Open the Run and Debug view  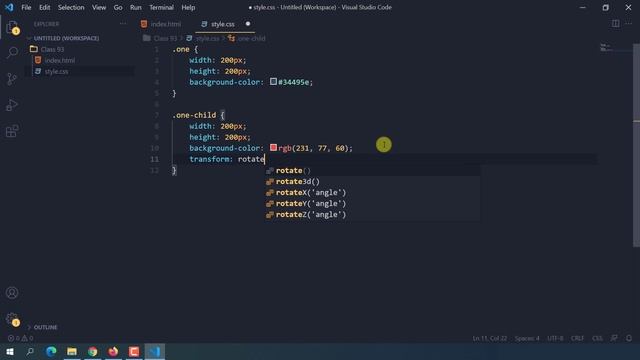pyautogui.click(x=12, y=105)
